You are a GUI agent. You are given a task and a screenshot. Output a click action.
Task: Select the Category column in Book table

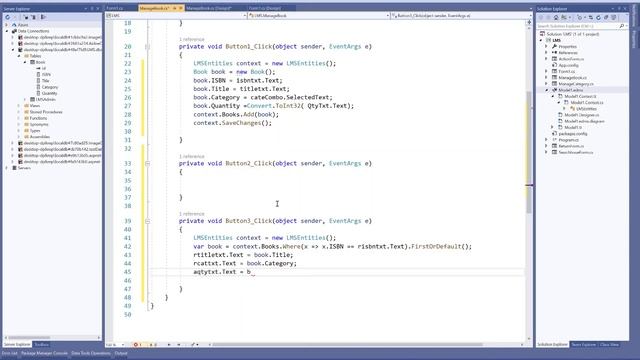[x=50, y=87]
